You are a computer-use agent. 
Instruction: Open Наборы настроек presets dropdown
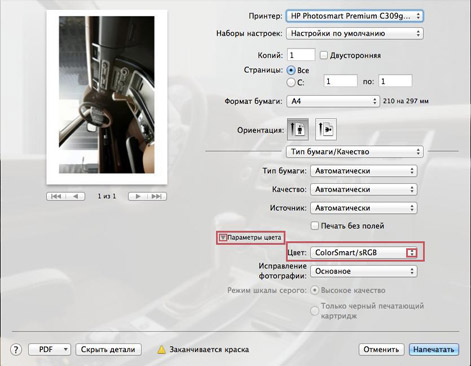tap(355, 33)
